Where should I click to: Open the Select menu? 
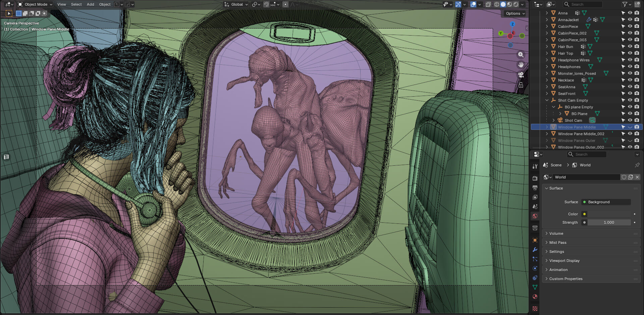pos(76,4)
